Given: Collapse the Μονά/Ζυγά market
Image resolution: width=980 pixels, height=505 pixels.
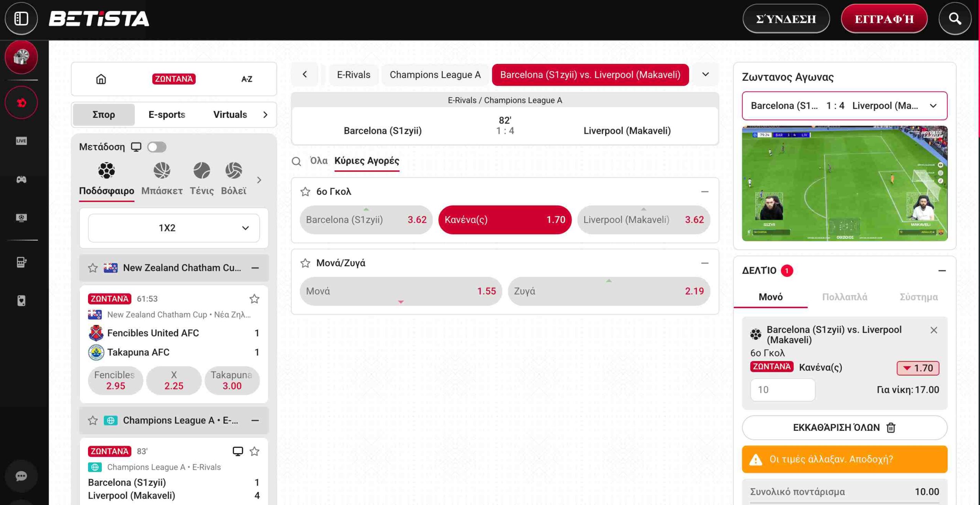Looking at the screenshot, I should pyautogui.click(x=704, y=263).
